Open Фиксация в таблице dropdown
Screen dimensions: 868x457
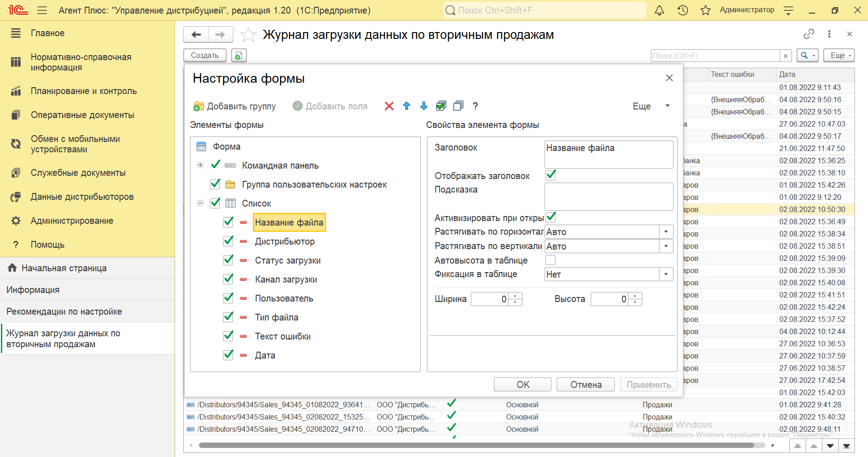tap(666, 274)
